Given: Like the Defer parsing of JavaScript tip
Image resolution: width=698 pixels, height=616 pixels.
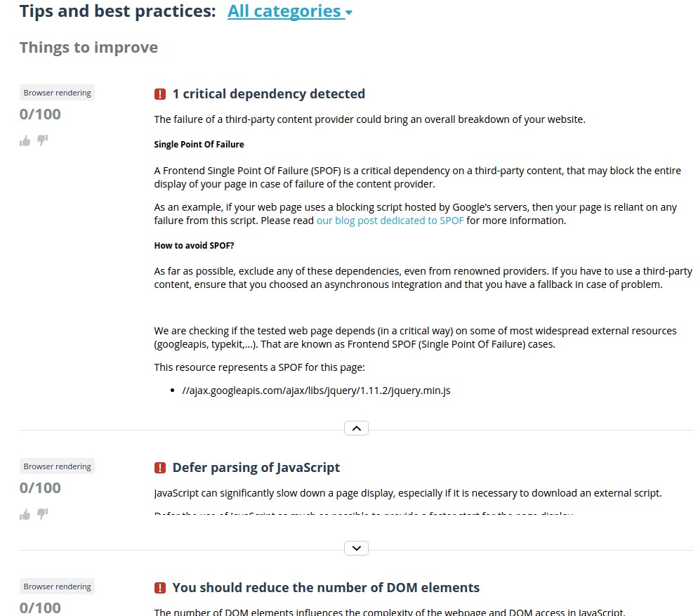Looking at the screenshot, I should click(x=25, y=514).
